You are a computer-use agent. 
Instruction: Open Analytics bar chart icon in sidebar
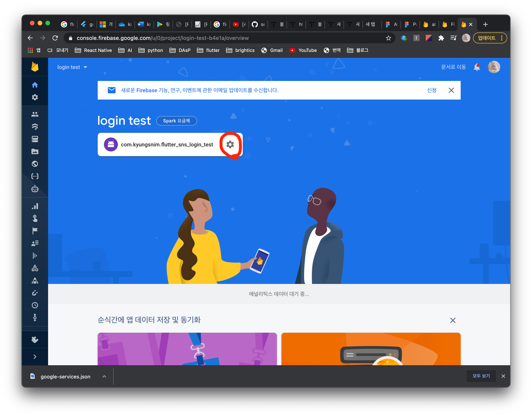tap(35, 206)
